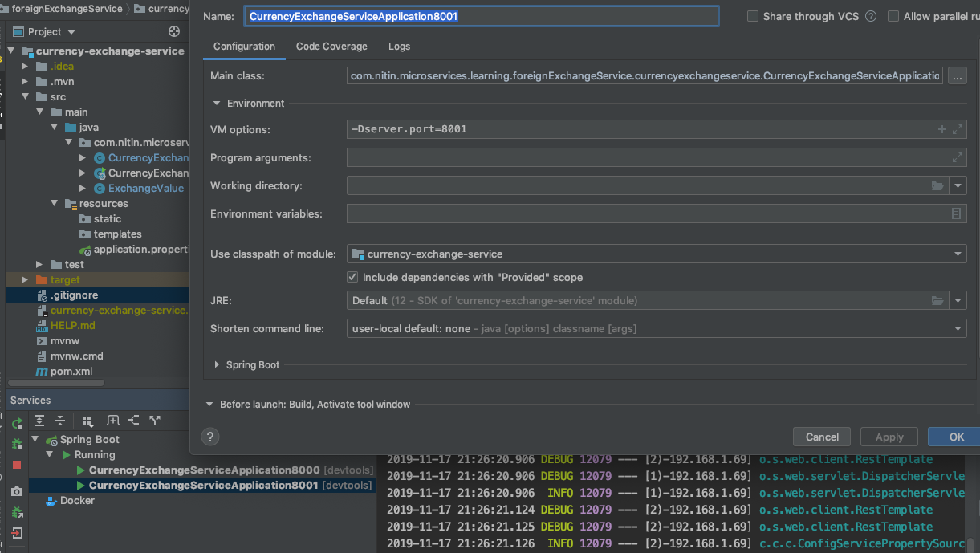Open the Group By icon in Services
980x553 pixels.
pyautogui.click(x=86, y=421)
